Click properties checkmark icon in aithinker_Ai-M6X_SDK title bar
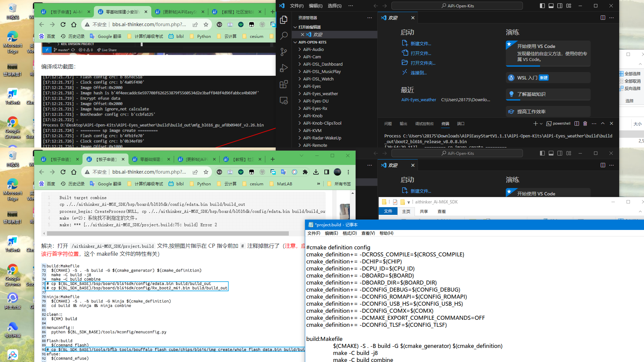644x362 pixels. point(395,202)
